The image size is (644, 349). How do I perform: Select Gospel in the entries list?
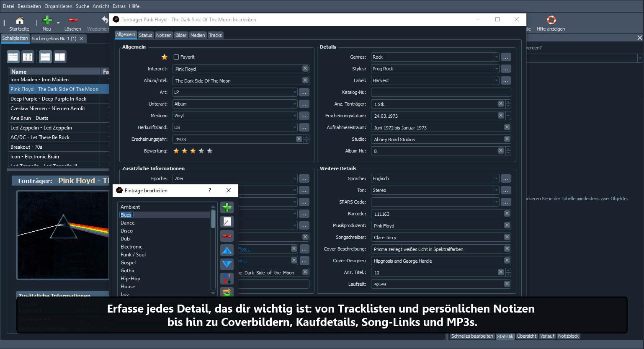(164, 263)
